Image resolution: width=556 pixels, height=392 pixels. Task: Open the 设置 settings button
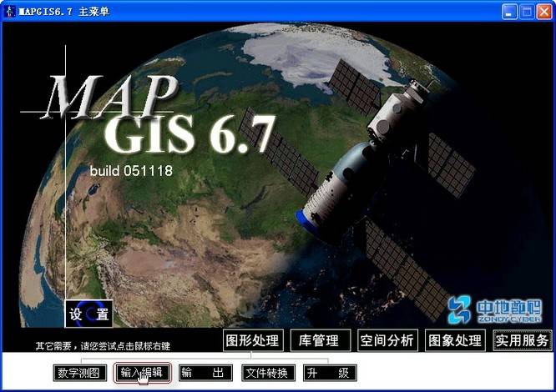coord(89,314)
